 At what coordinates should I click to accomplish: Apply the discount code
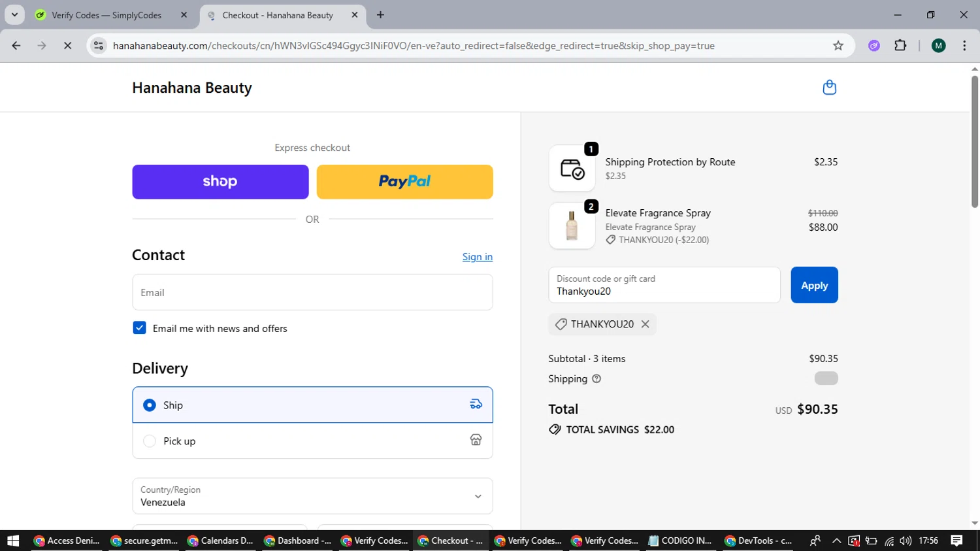coord(814,285)
